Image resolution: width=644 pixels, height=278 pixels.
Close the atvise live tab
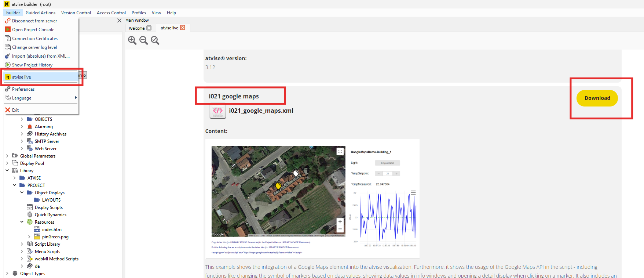[183, 28]
